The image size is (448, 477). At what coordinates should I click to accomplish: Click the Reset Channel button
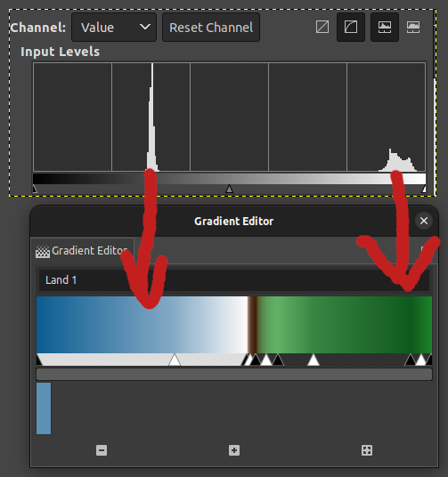[211, 28]
